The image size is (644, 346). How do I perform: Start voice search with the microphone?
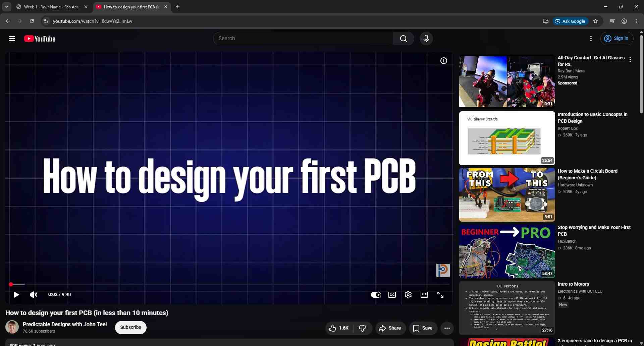click(x=426, y=39)
